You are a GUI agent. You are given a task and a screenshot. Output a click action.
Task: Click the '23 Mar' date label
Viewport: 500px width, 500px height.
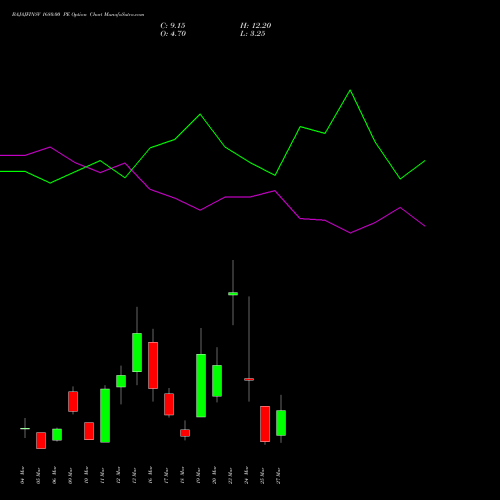coord(230,475)
